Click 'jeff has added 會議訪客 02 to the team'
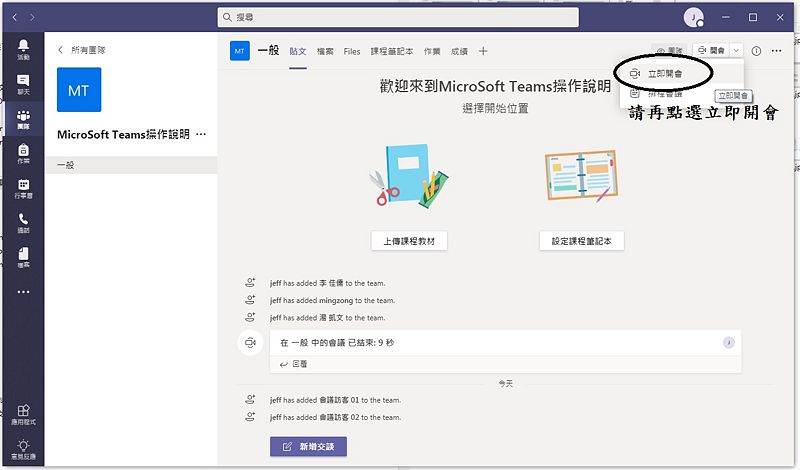 click(x=335, y=417)
